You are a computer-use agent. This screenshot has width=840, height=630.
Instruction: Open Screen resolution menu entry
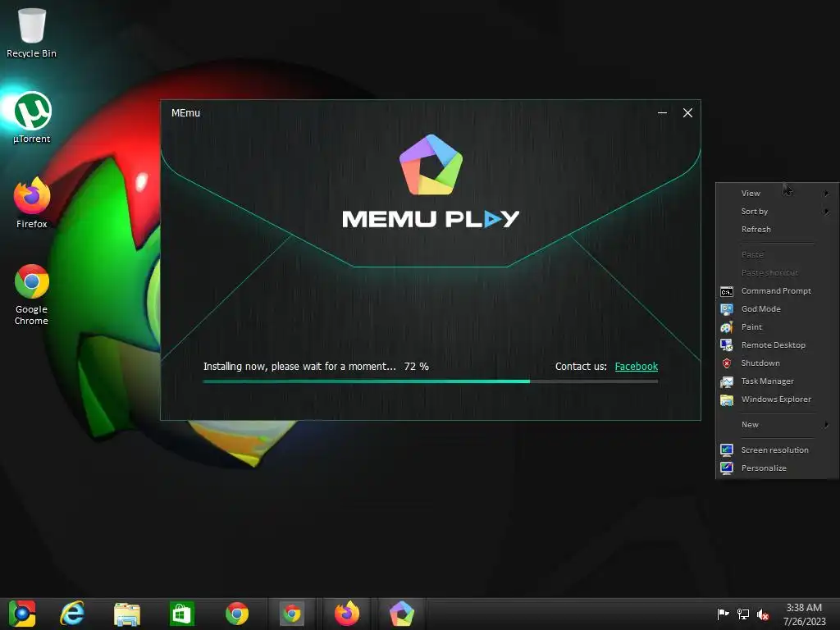pos(778,450)
